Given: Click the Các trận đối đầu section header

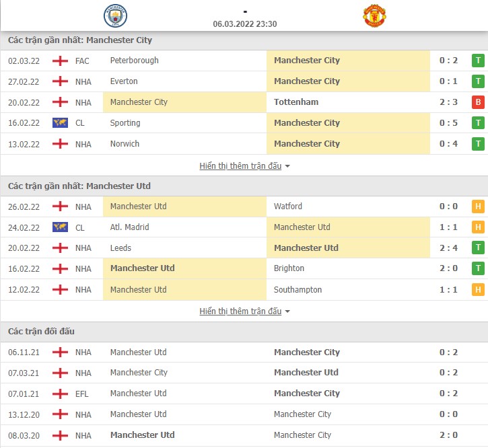Looking at the screenshot, I should (41, 332).
